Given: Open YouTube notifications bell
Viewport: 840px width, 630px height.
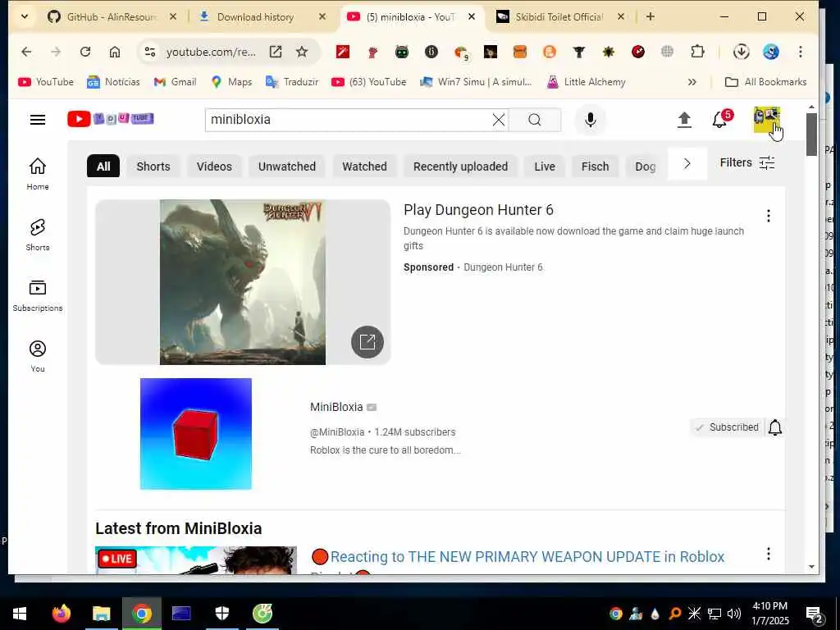Looking at the screenshot, I should click(x=719, y=120).
